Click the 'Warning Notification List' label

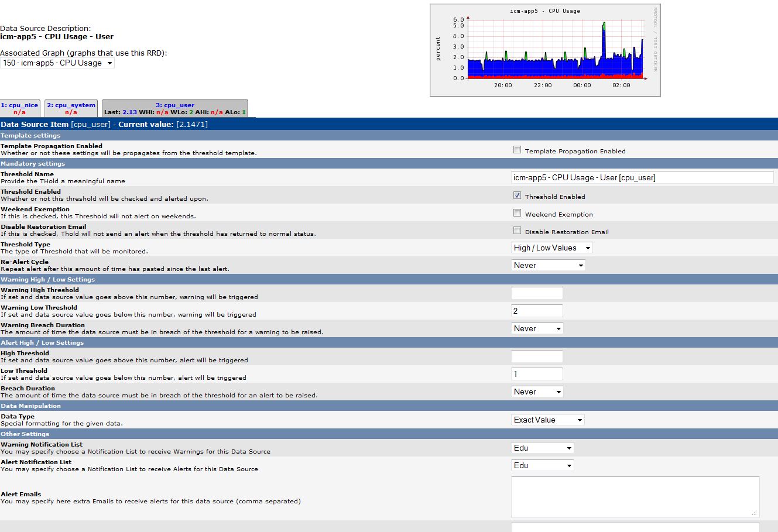(x=42, y=444)
